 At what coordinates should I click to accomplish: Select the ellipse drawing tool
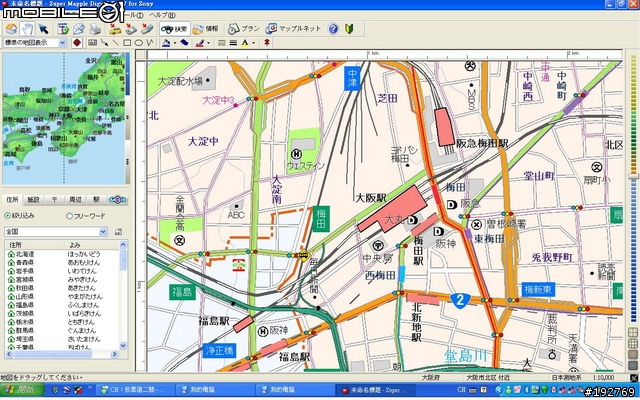139,42
